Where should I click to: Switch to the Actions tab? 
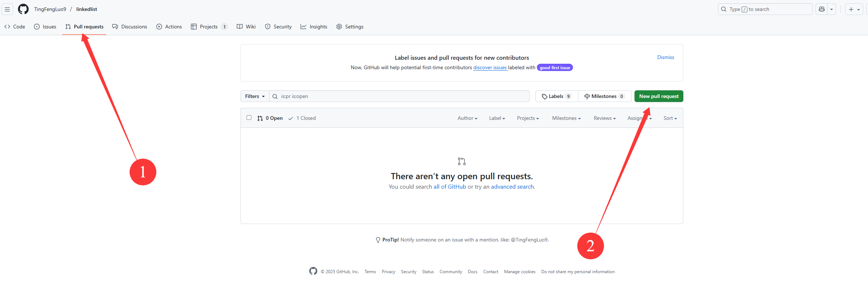[x=169, y=27]
